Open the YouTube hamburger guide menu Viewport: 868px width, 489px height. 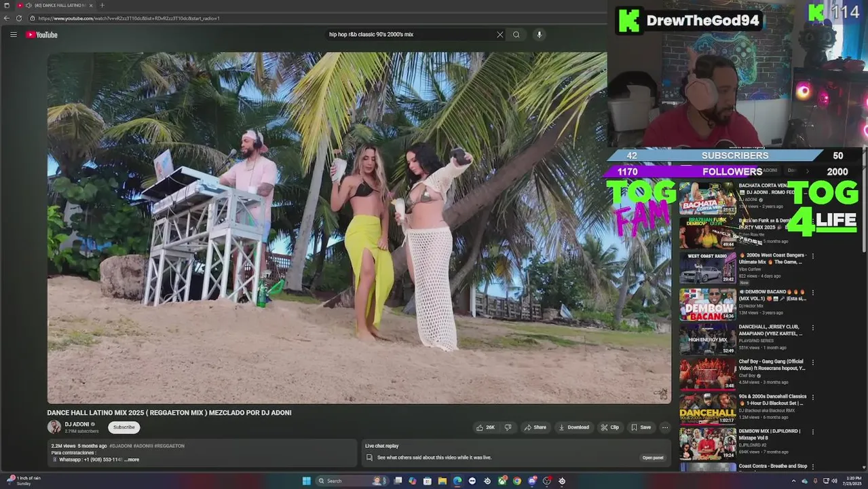click(x=13, y=35)
